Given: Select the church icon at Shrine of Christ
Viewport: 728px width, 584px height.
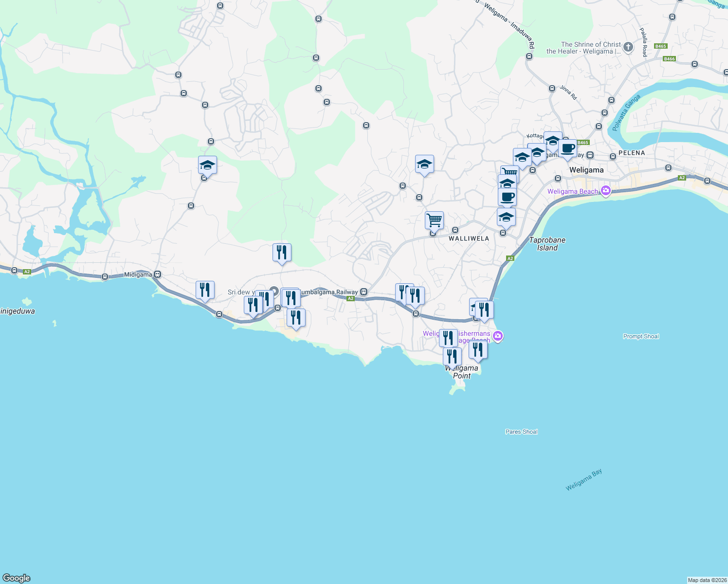Looking at the screenshot, I should click(x=628, y=48).
